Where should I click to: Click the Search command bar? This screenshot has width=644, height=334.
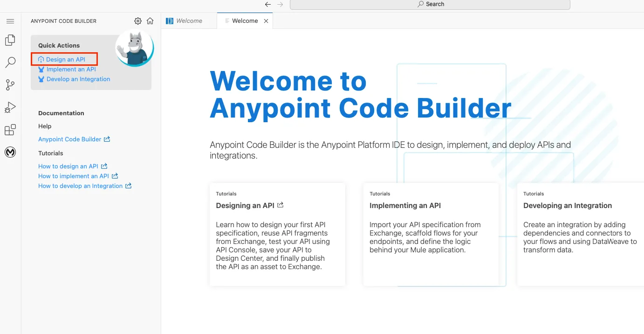coord(430,4)
